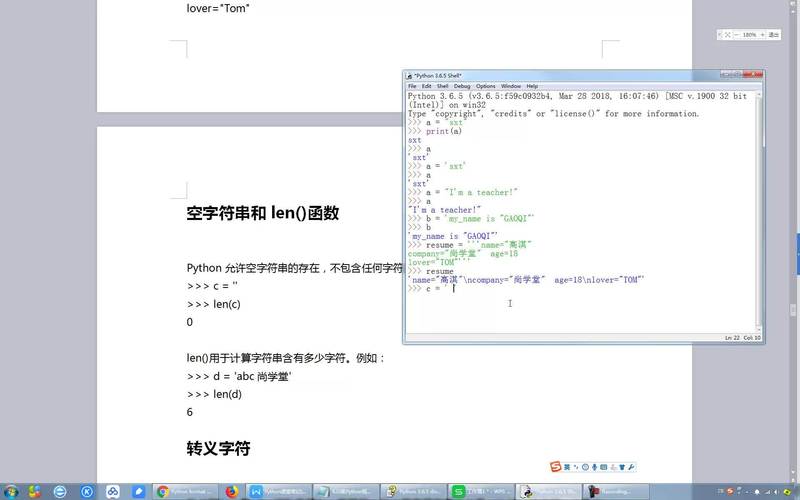
Task: Click the Sogou microphone voice input icon
Action: [594, 467]
